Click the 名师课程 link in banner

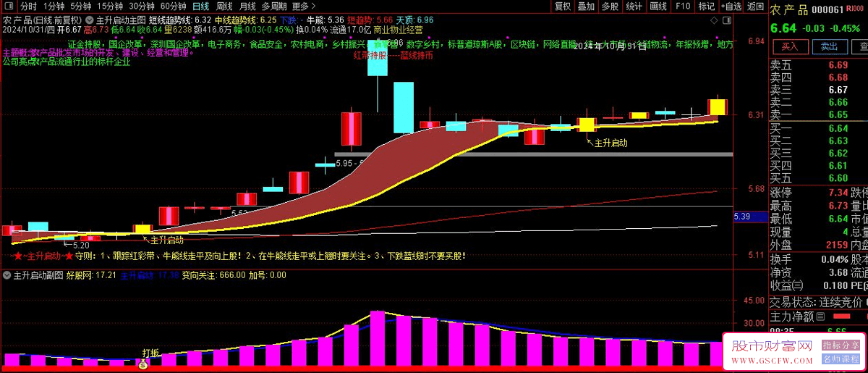[x=841, y=359]
